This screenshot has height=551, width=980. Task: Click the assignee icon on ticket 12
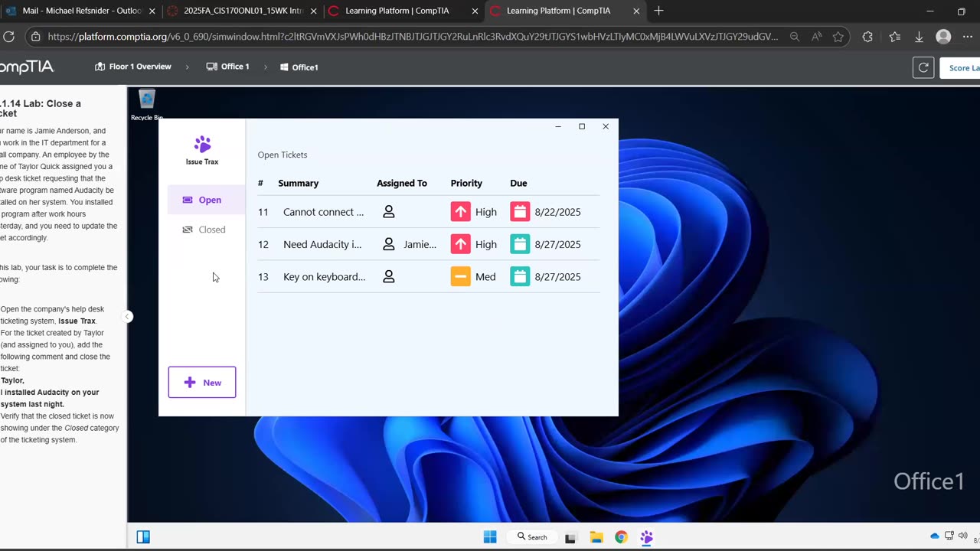[389, 244]
